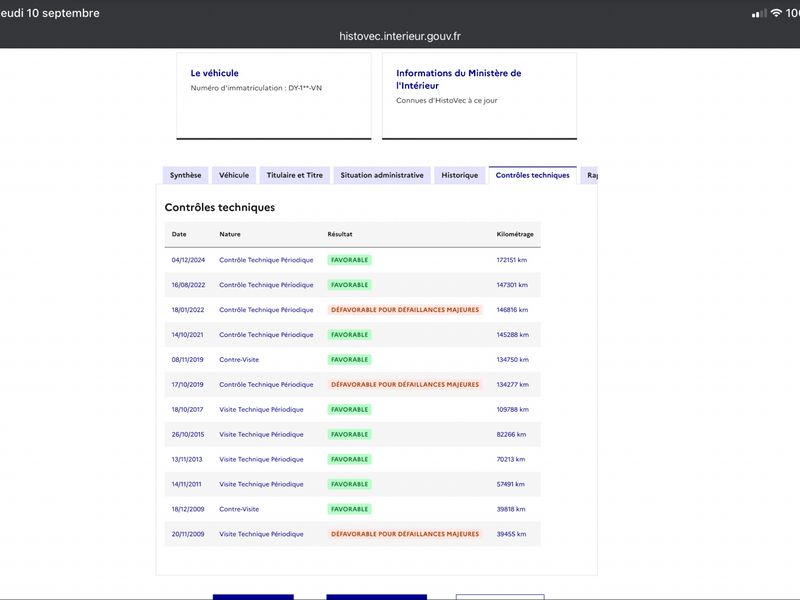Image resolution: width=800 pixels, height=600 pixels.
Task: Open the Synthèse tab
Action: click(185, 175)
